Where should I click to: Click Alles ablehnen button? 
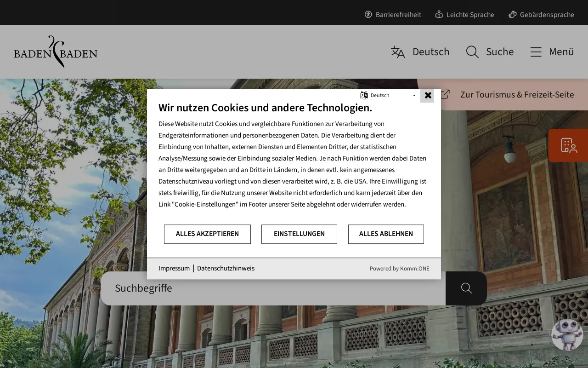[x=386, y=234]
